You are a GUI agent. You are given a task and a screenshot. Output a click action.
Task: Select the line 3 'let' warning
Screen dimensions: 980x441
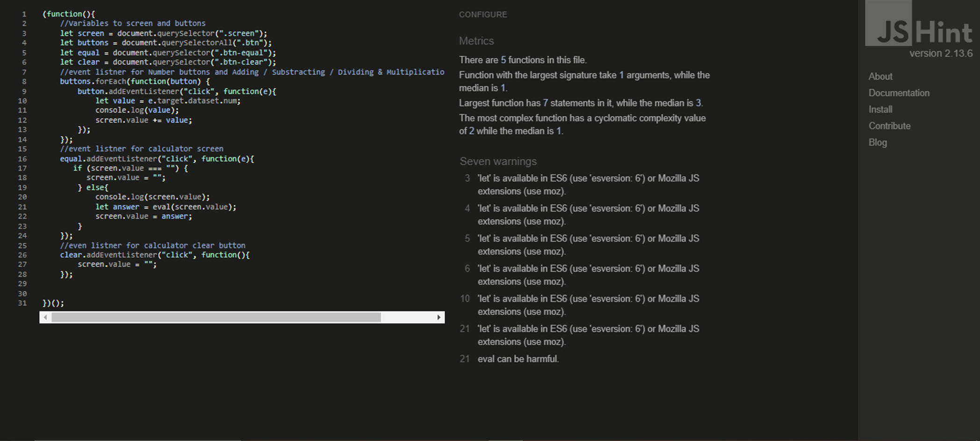pyautogui.click(x=588, y=185)
